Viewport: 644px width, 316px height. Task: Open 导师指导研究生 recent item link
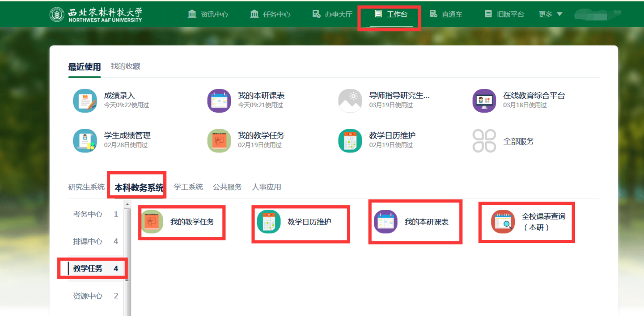399,95
